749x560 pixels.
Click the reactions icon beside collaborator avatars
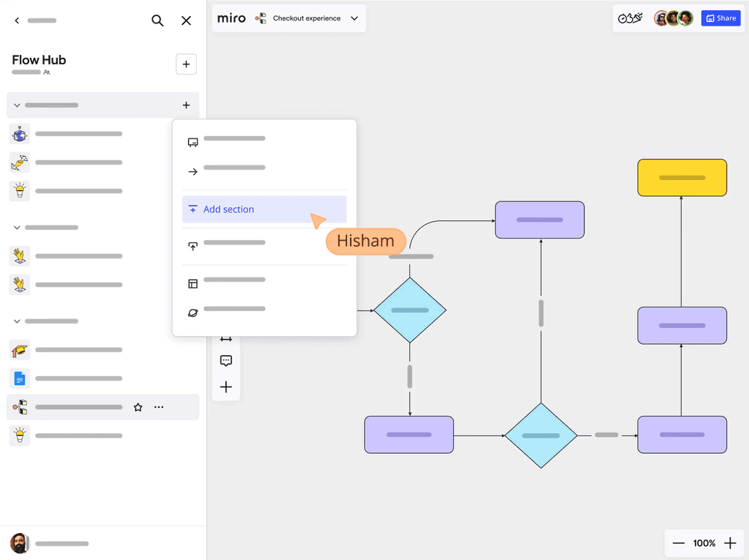tap(630, 18)
